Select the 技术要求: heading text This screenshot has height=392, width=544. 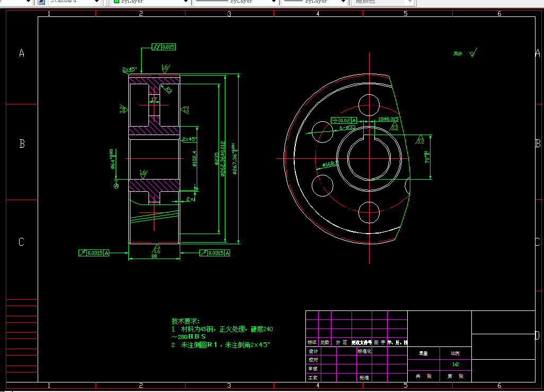[186, 321]
